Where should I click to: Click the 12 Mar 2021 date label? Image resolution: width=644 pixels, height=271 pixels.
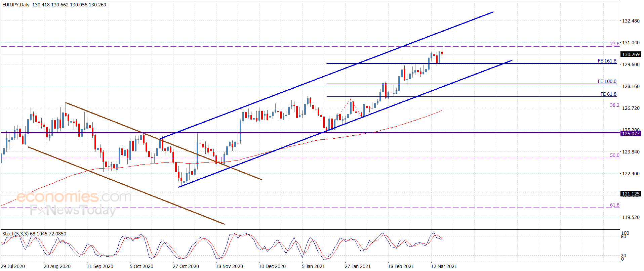(x=444, y=266)
